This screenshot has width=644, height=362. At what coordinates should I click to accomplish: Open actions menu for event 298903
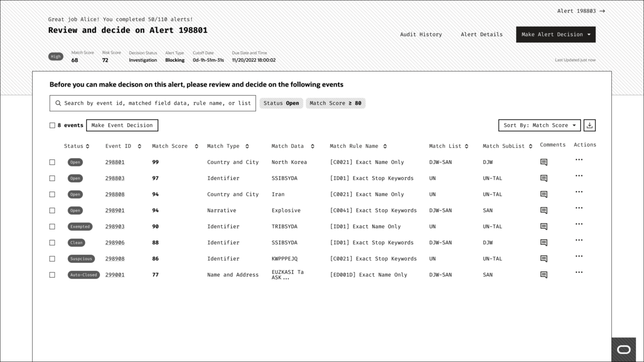click(x=579, y=224)
